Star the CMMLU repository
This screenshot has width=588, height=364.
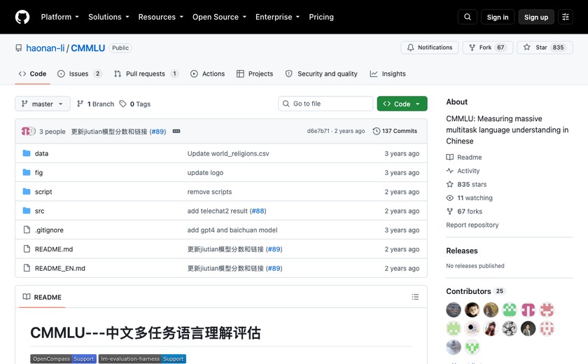(545, 48)
